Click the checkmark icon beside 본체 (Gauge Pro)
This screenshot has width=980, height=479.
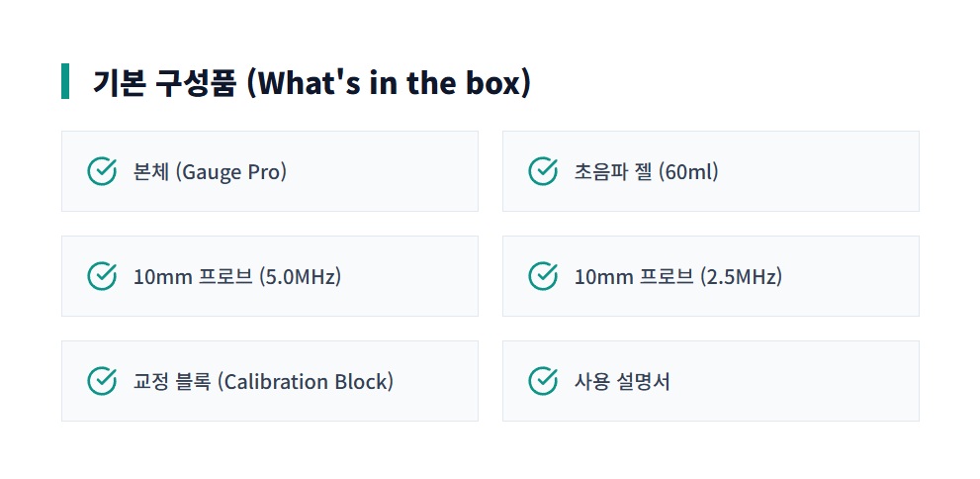[103, 171]
